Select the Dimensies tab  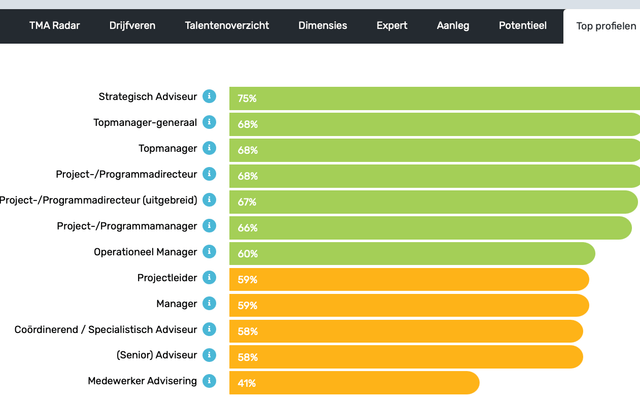point(322,25)
